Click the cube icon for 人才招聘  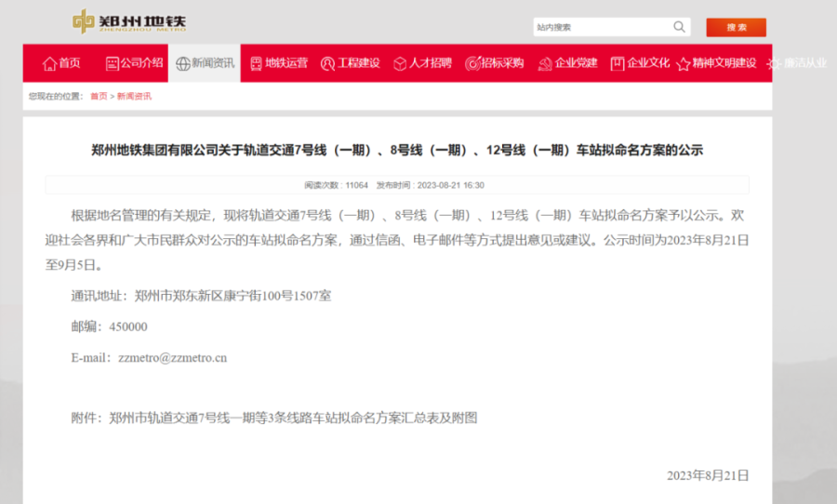pyautogui.click(x=400, y=63)
